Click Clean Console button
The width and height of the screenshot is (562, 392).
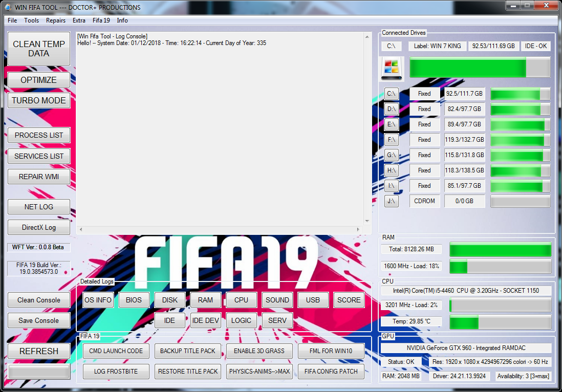pyautogui.click(x=39, y=300)
